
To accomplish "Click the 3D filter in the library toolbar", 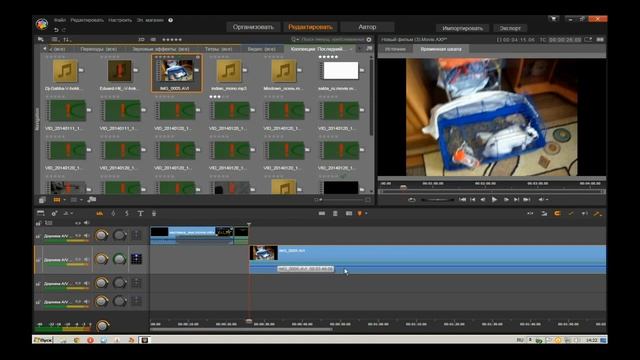I will click(141, 40).
